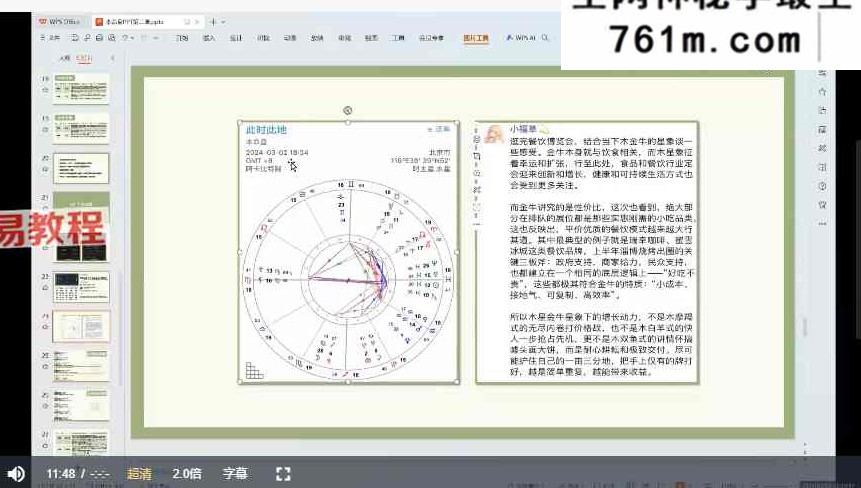861x488 pixels.
Task: Click the first quick-access icon after 文件
Action: point(74,38)
